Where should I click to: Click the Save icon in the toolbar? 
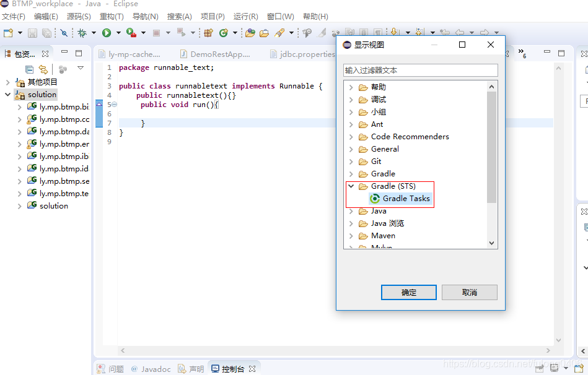[x=33, y=32]
